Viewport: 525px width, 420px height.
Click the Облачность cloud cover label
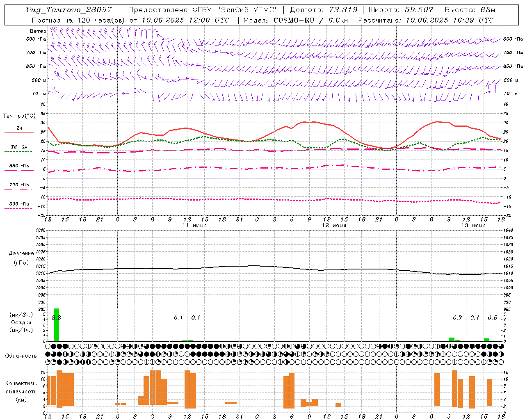coord(21,356)
